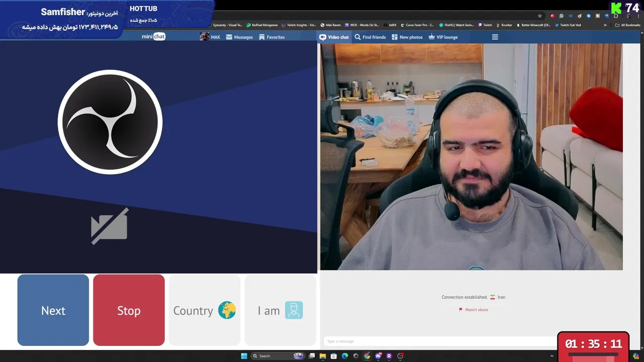The height and width of the screenshot is (362, 644).
Task: Open Task View on taskbar
Action: pyautogui.click(x=312, y=356)
